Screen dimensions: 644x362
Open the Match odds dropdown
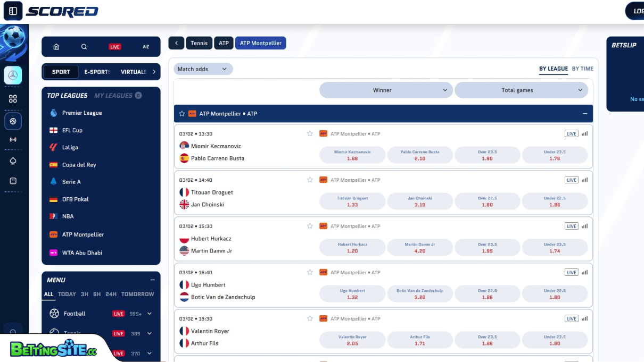pos(203,69)
